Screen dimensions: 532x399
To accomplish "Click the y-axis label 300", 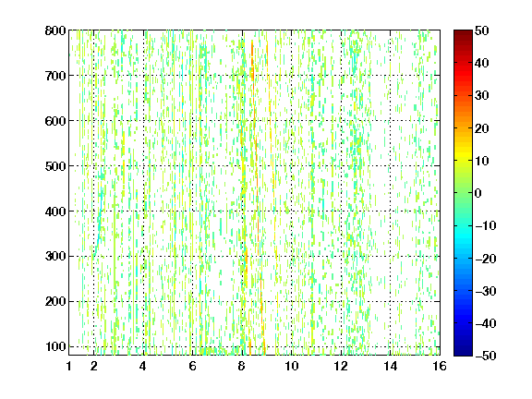I will pos(55,256).
